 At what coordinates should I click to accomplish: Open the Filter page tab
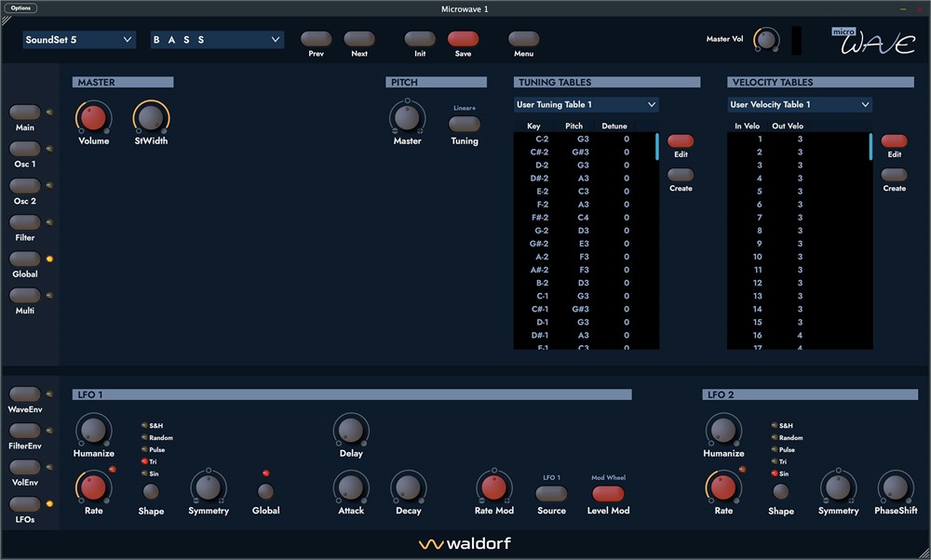pos(25,222)
